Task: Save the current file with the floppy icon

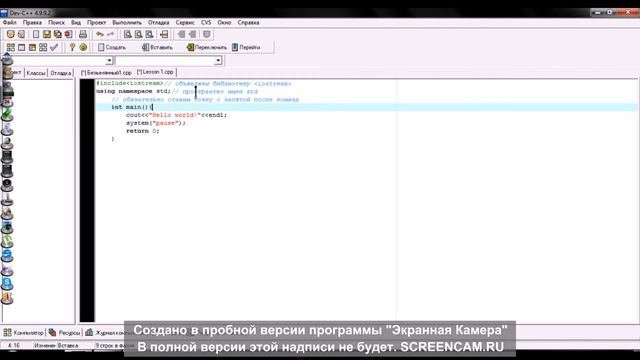Action: [47, 34]
